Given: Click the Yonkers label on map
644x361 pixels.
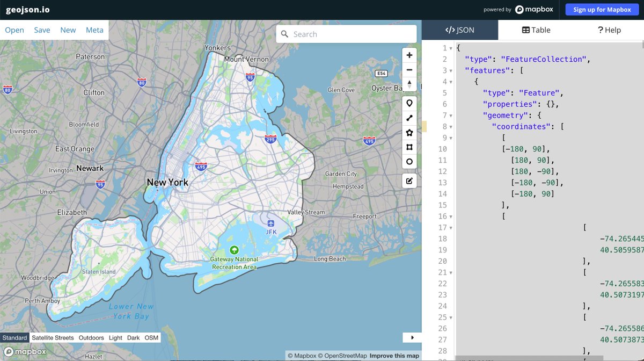Looking at the screenshot, I should click(217, 48).
